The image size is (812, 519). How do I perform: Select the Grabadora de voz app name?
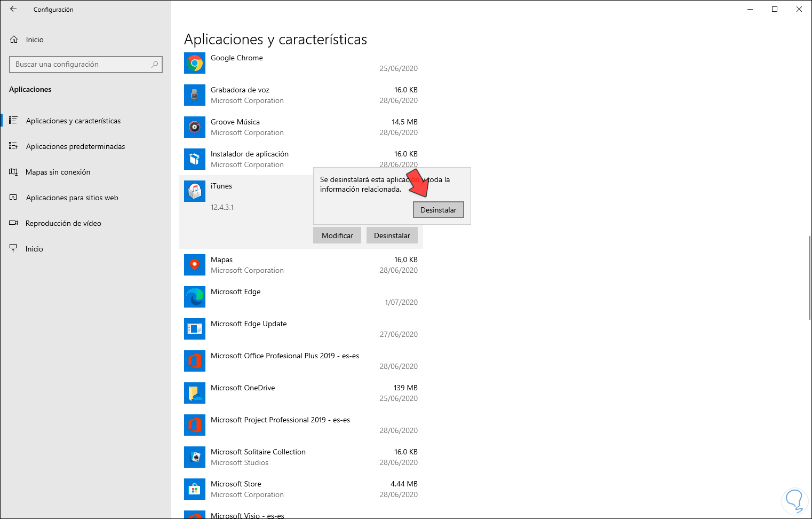coord(240,90)
